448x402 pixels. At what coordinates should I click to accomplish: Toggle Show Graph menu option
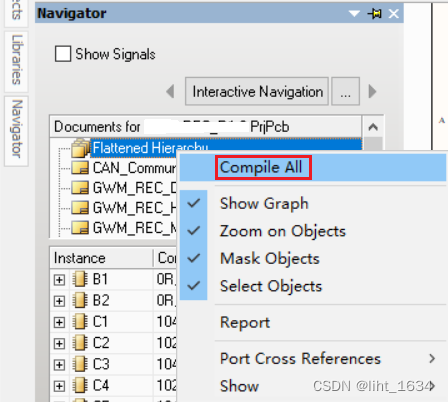pos(313,203)
